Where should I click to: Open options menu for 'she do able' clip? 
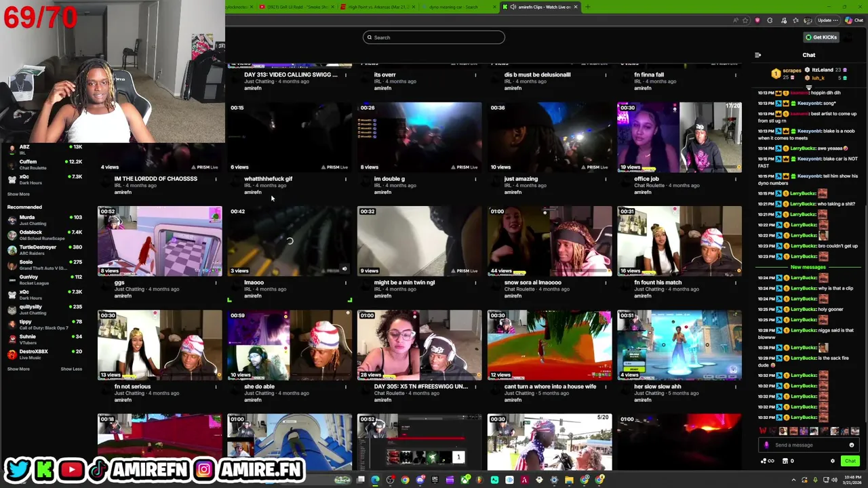[345, 387]
